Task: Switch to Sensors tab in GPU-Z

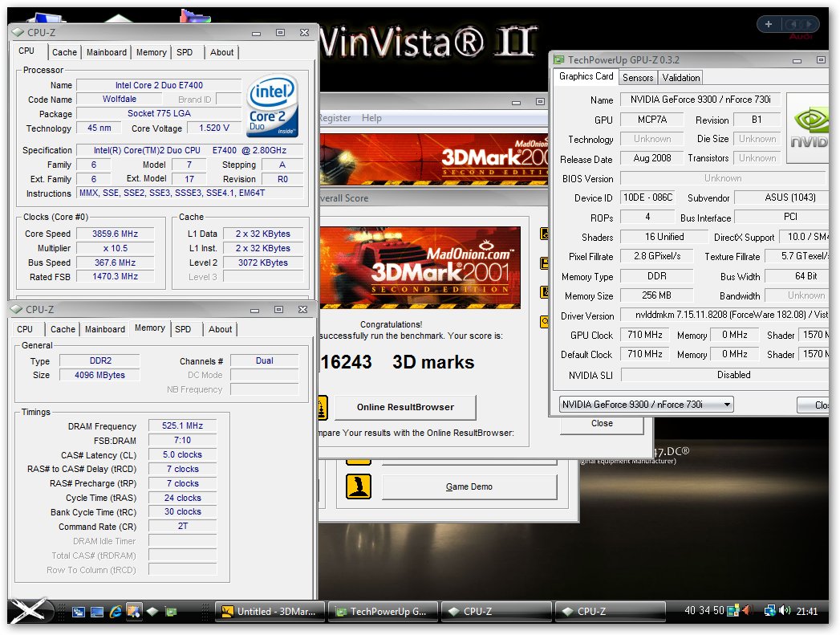Action: click(638, 78)
